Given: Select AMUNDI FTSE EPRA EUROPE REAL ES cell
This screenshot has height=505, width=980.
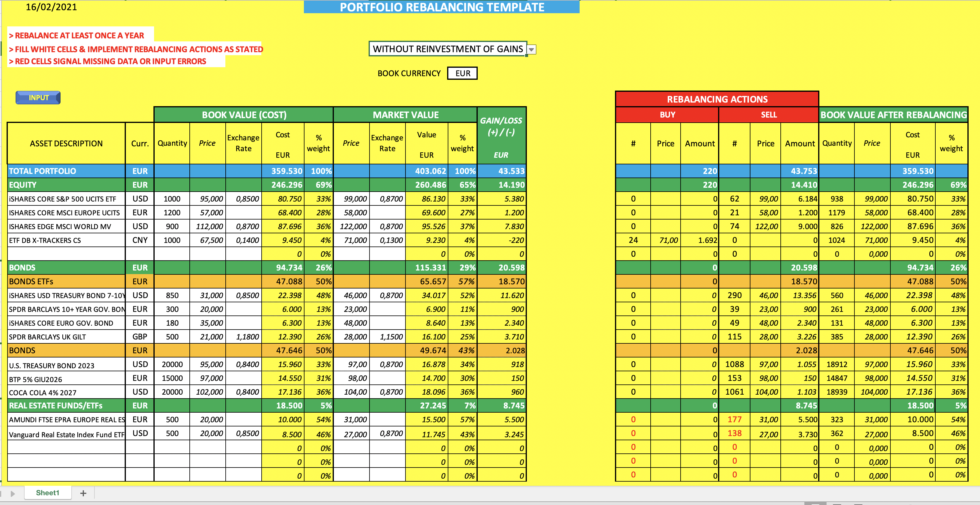Looking at the screenshot, I should pyautogui.click(x=67, y=420).
